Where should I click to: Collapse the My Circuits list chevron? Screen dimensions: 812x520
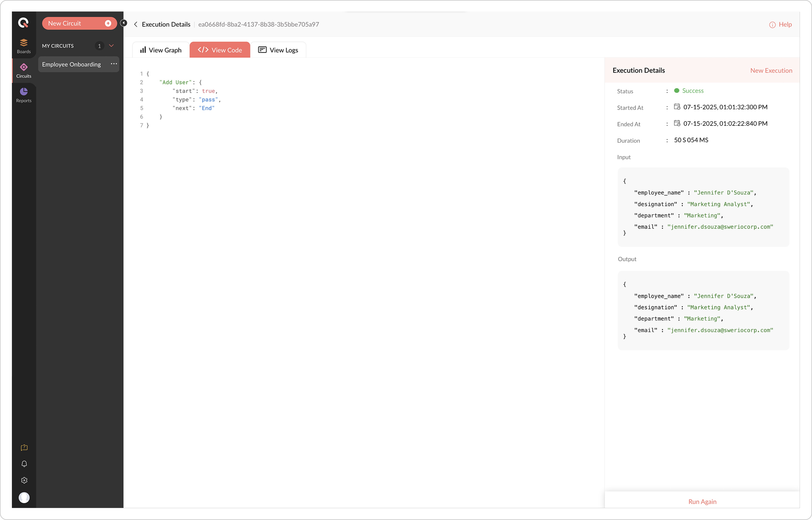[111, 46]
